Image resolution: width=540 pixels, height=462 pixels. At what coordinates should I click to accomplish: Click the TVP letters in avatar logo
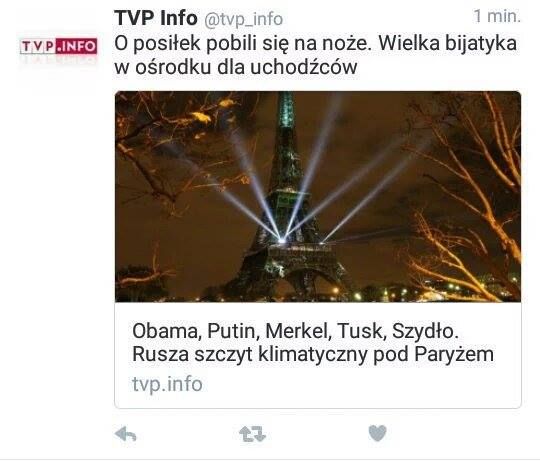click(38, 47)
